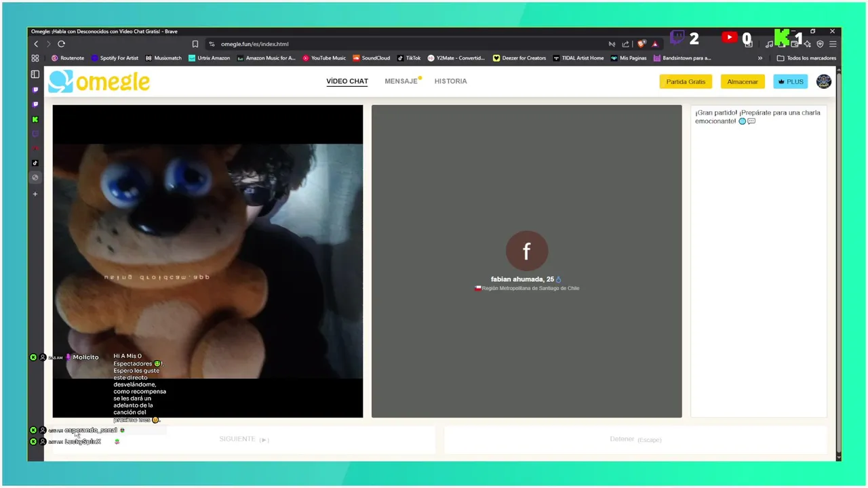Open the TikTok shortcut in the sidebar
Viewport: 868px width, 488px height.
coord(35,163)
